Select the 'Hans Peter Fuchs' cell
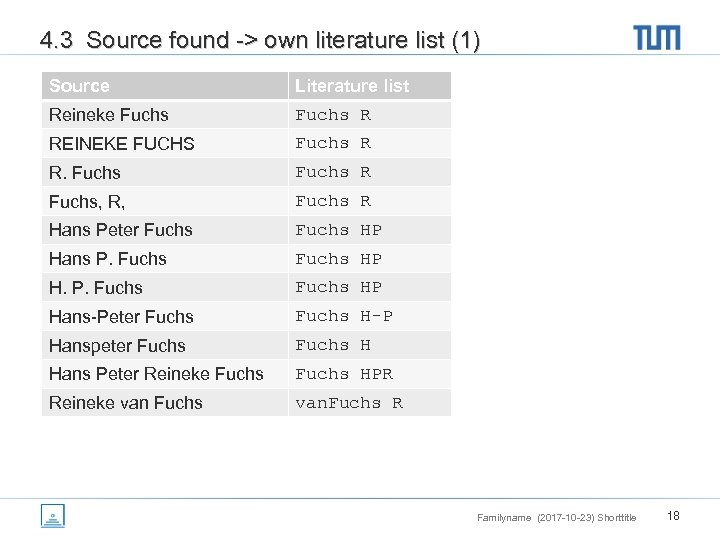 tap(121, 230)
